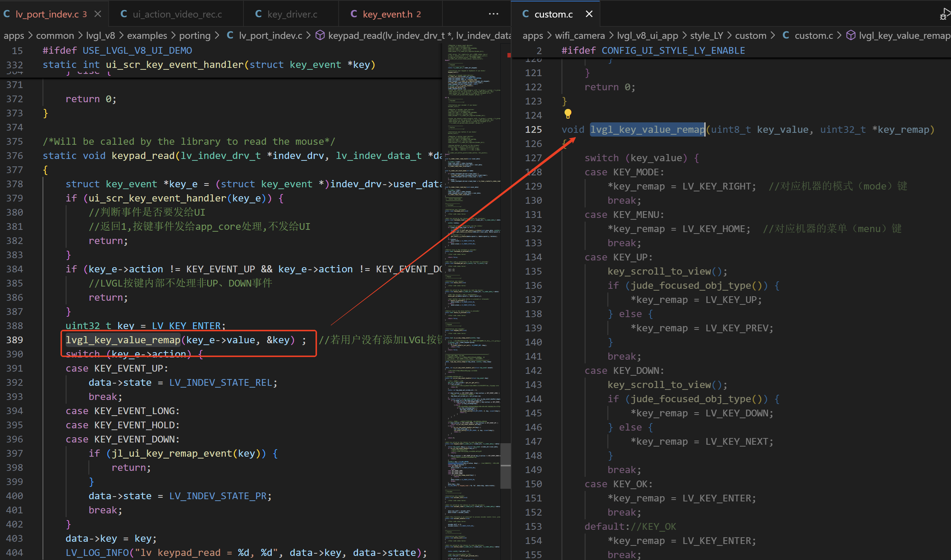Select 'lvgl_v8' breadcrumb folder
This screenshot has width=951, height=560.
click(100, 35)
